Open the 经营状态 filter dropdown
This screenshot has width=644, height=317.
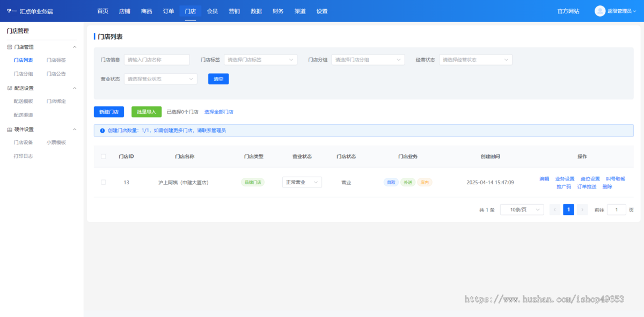tap(475, 60)
